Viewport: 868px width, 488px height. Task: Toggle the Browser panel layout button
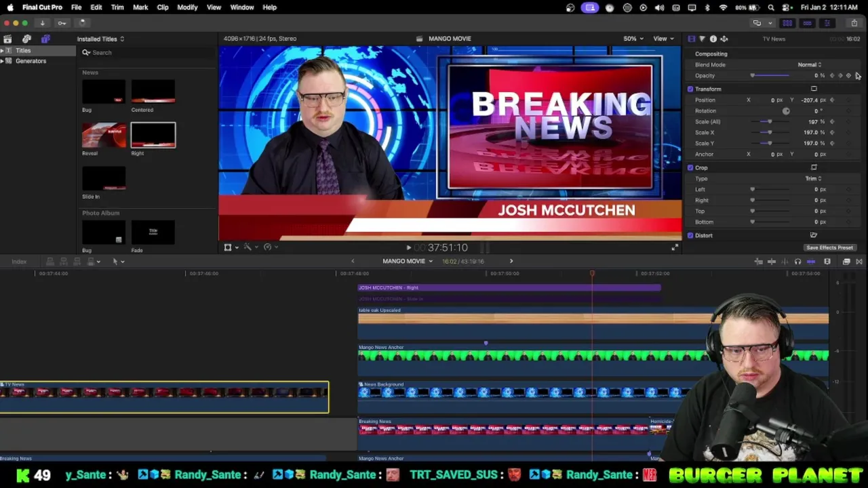tap(787, 23)
